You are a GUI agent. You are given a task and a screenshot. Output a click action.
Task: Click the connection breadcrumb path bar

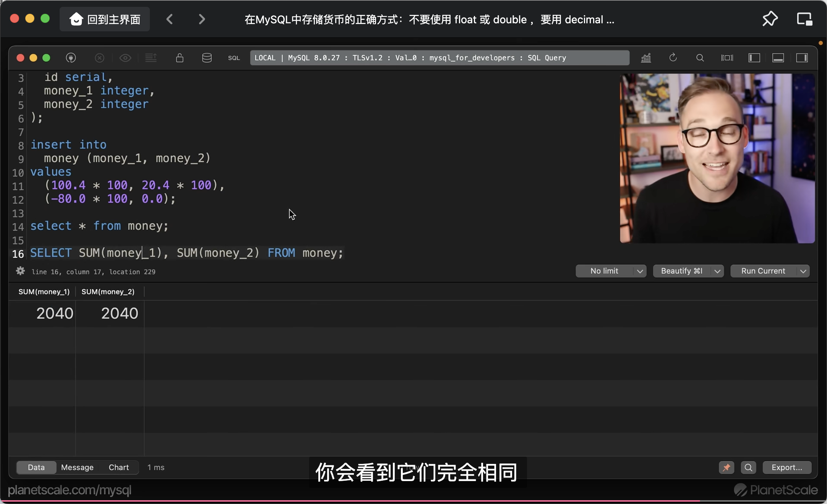(x=439, y=58)
